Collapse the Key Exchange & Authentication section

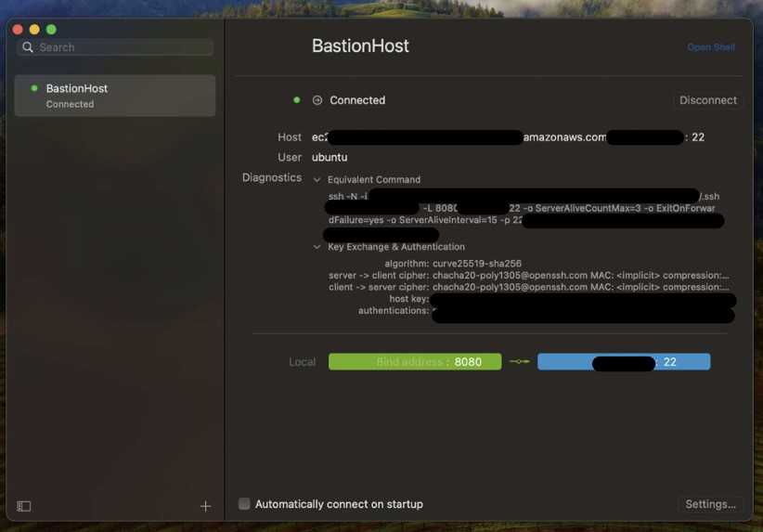[x=317, y=247]
